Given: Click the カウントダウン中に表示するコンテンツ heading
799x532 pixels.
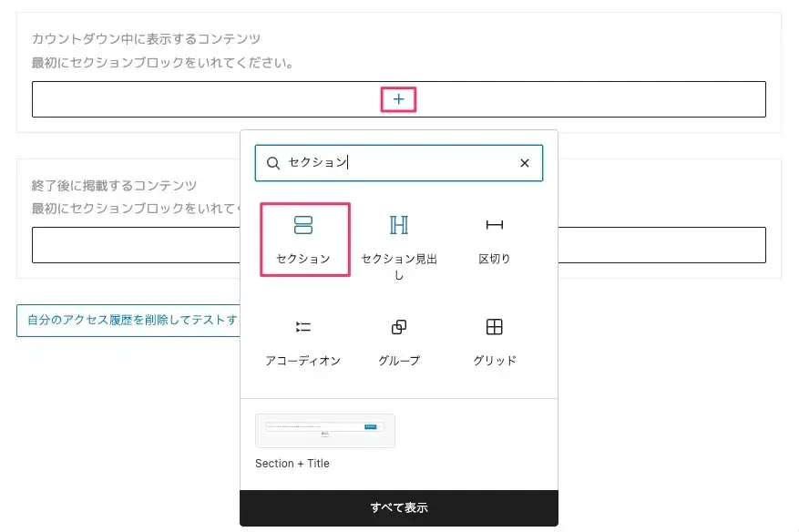Looking at the screenshot, I should (147, 38).
